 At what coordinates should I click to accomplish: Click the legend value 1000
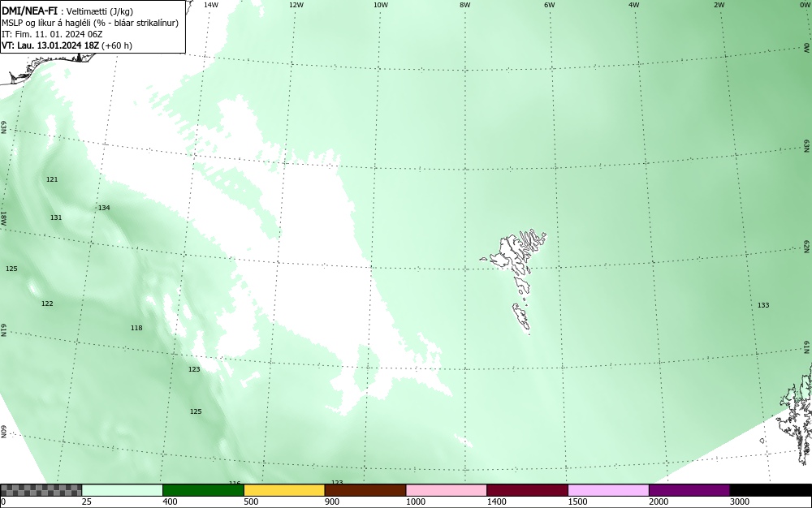[416, 502]
